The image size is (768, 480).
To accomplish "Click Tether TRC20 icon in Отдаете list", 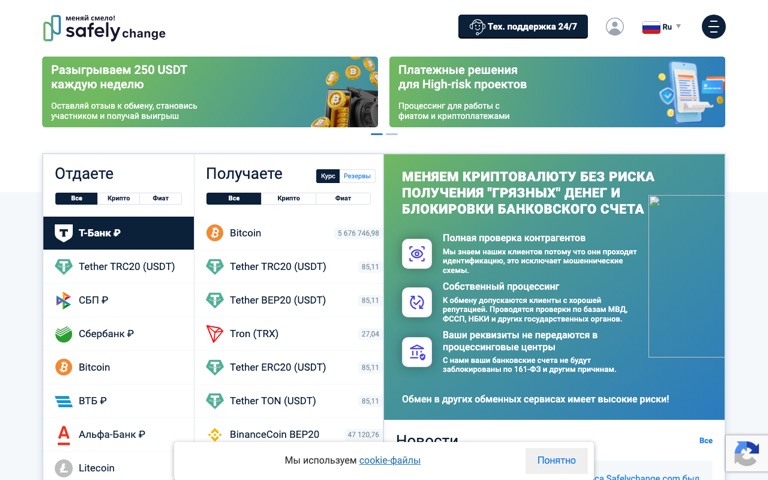I will tap(64, 266).
